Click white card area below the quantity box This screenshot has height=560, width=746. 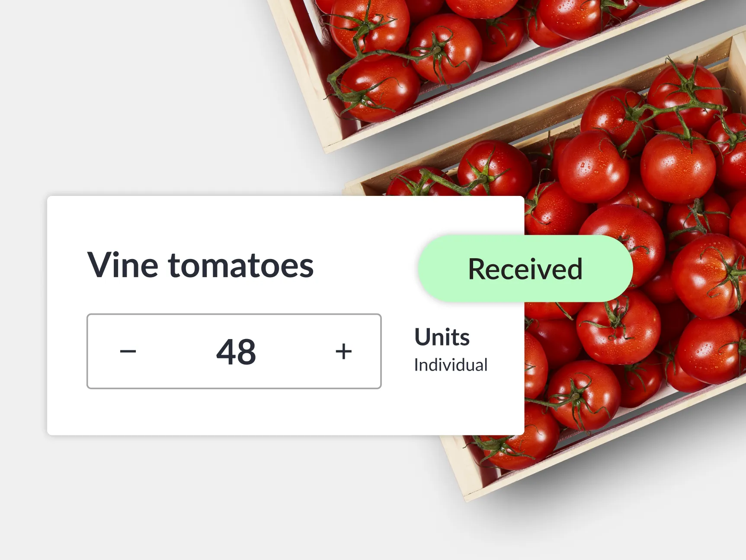[x=234, y=413]
